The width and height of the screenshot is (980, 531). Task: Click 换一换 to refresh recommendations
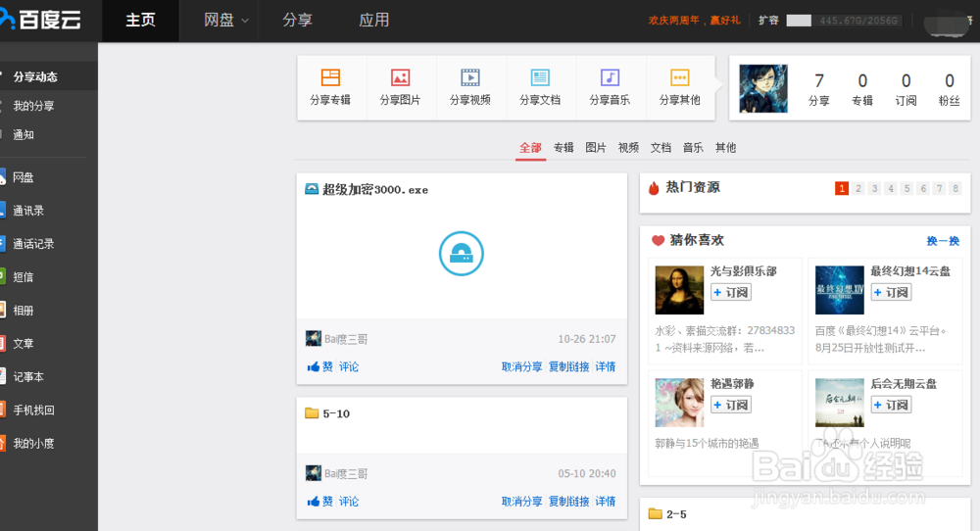point(943,240)
